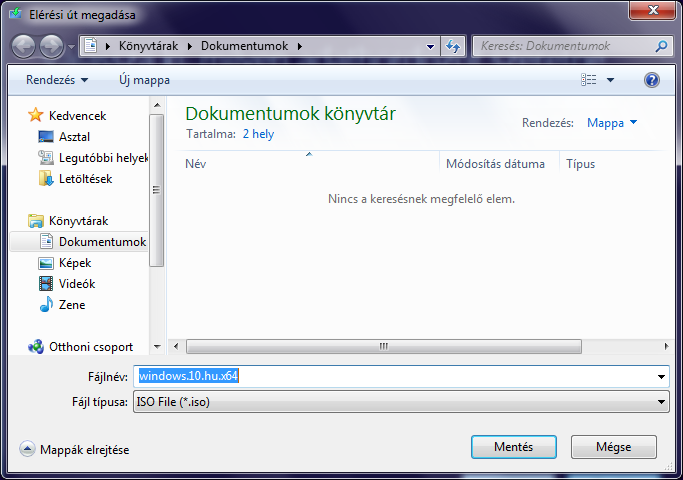Open the Mappa arrangement dropdown
Viewport: 683px width, 480px height.
click(x=612, y=123)
